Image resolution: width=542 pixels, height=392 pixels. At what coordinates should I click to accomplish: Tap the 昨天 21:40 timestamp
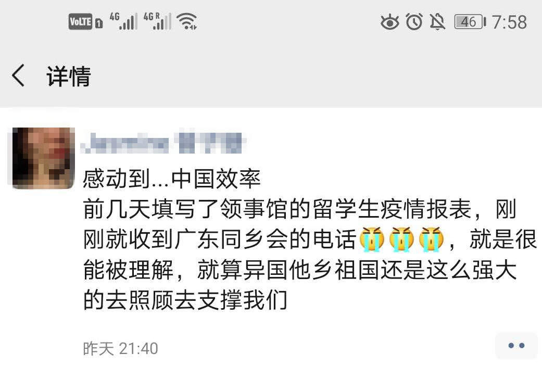(x=120, y=348)
